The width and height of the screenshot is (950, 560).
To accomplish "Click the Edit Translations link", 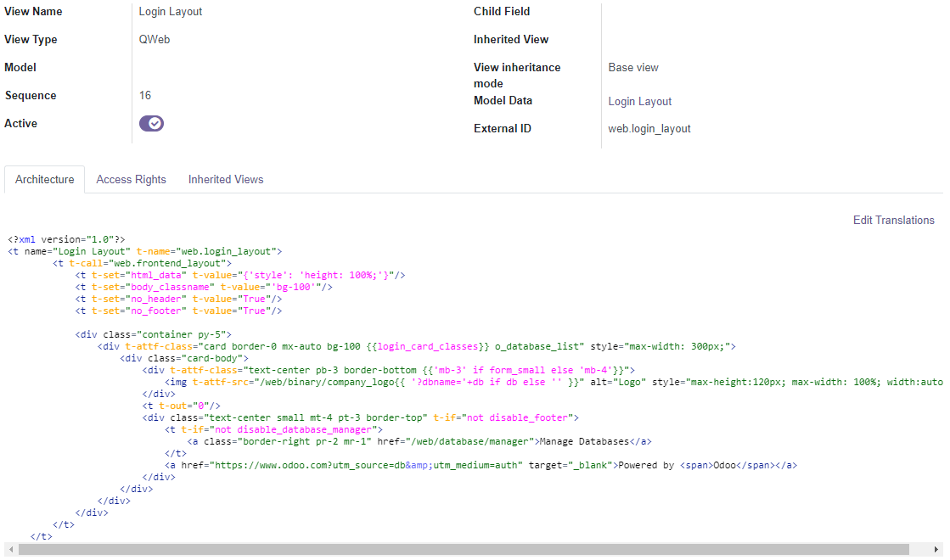I will point(894,220).
